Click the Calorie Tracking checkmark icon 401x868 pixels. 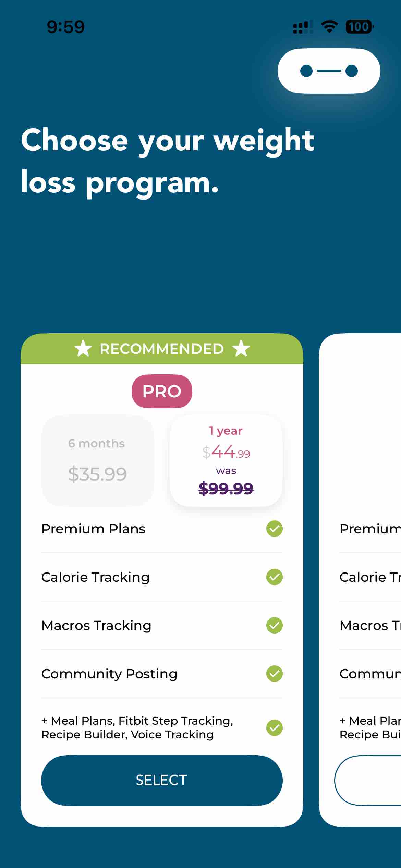(274, 577)
